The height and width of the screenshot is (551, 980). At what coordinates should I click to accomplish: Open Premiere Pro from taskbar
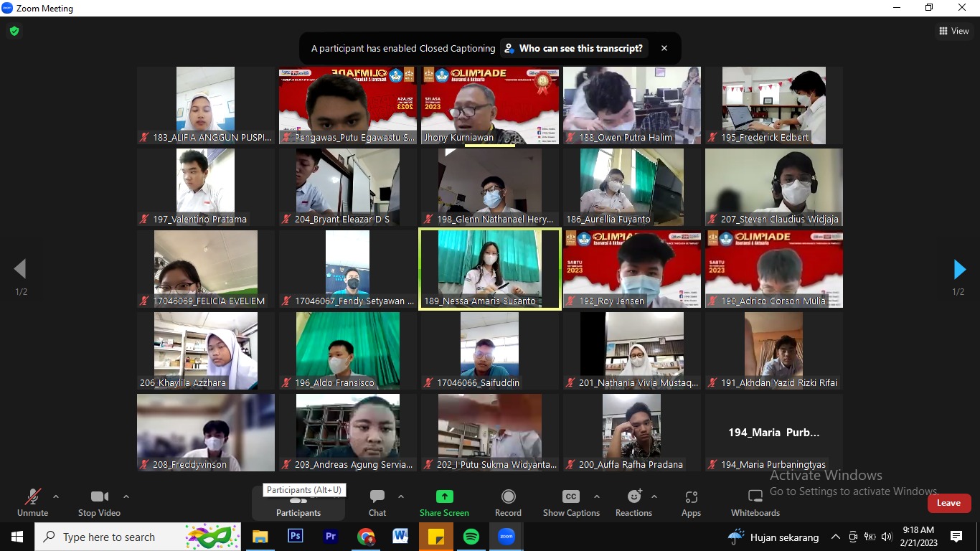331,537
